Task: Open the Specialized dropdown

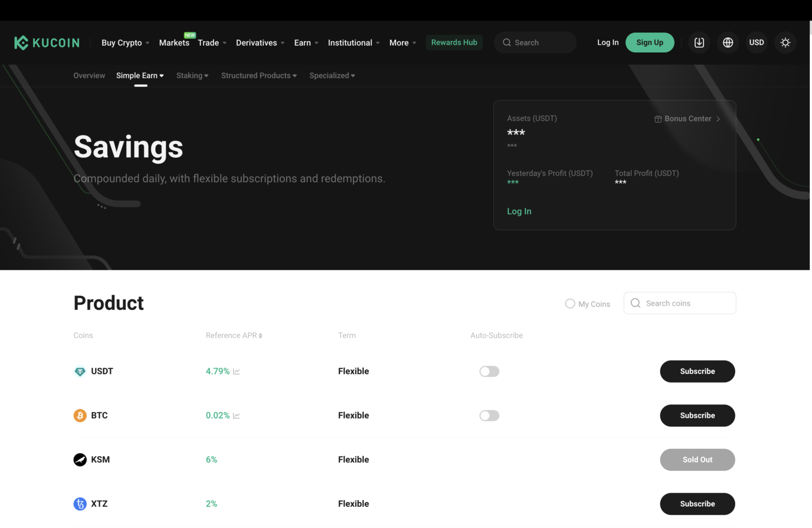Action: pyautogui.click(x=331, y=75)
